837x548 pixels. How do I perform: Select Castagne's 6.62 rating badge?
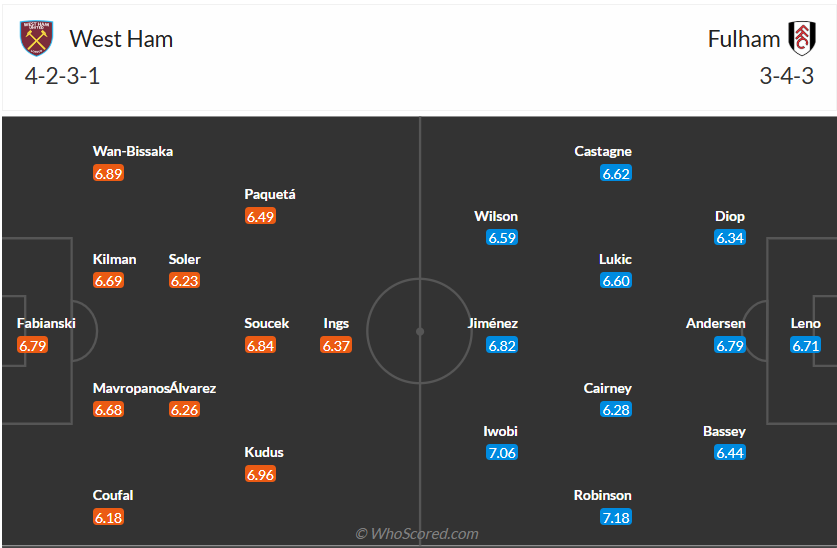coord(616,173)
